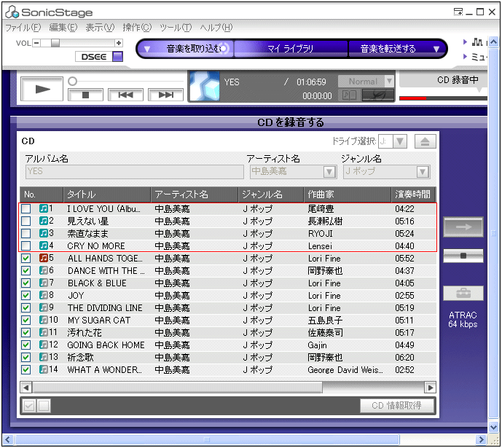Click the lyrics/info display icon in player

[x=349, y=95]
